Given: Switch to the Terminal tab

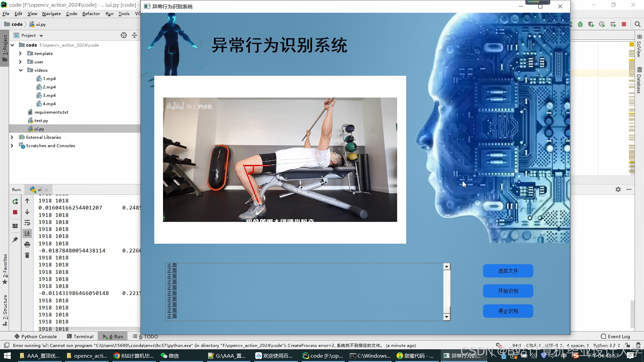Looking at the screenshot, I should (x=80, y=336).
